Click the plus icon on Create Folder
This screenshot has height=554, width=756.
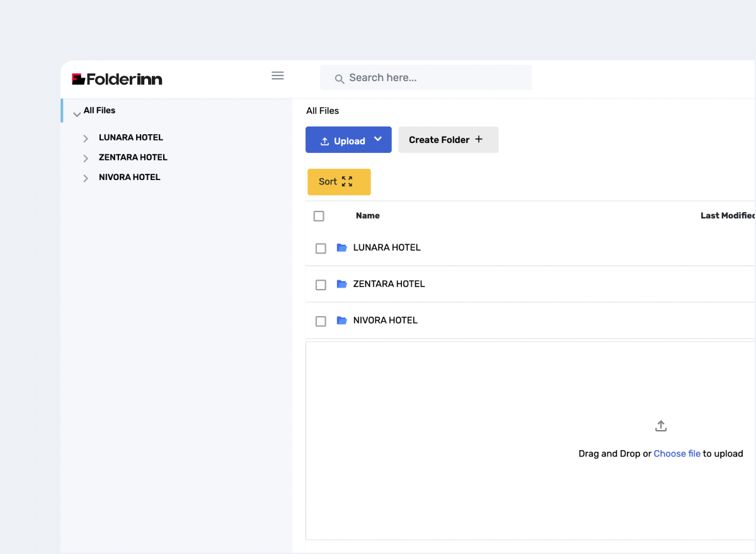(479, 139)
